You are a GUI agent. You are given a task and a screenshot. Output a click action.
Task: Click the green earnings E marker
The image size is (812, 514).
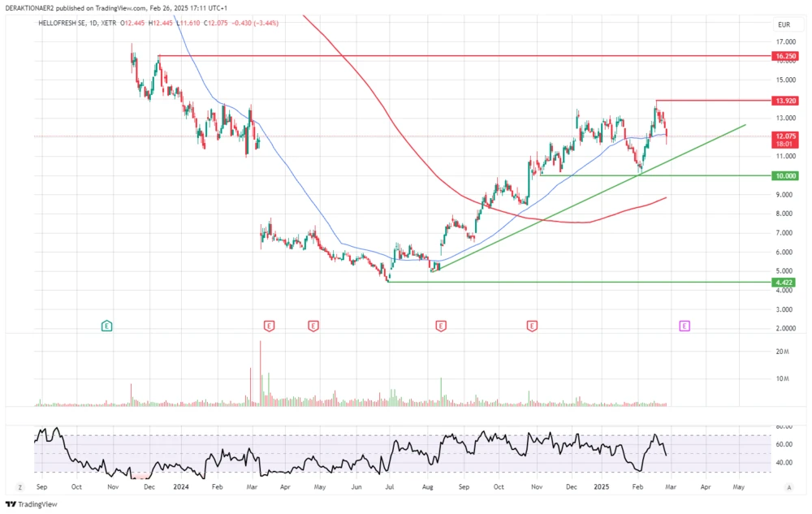[106, 326]
